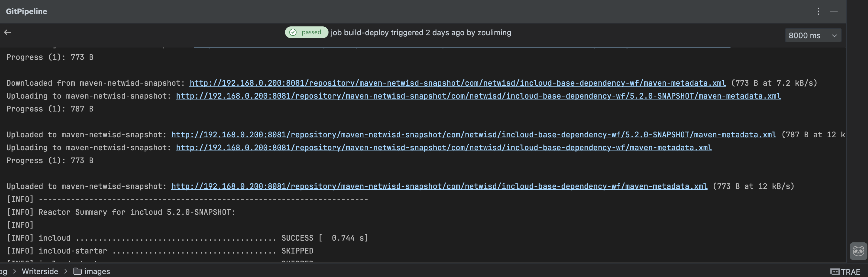Click the back arrow to leave job log
Viewport: 868px width, 277px height.
[x=8, y=32]
